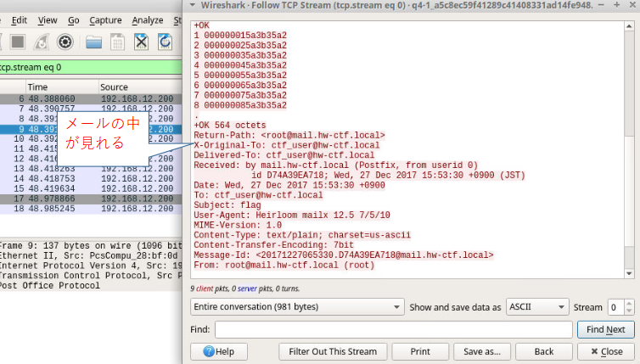Viewport: 640px width, 364px height.
Task: Select packet row 18 at 48.985245
Action: click(91, 209)
